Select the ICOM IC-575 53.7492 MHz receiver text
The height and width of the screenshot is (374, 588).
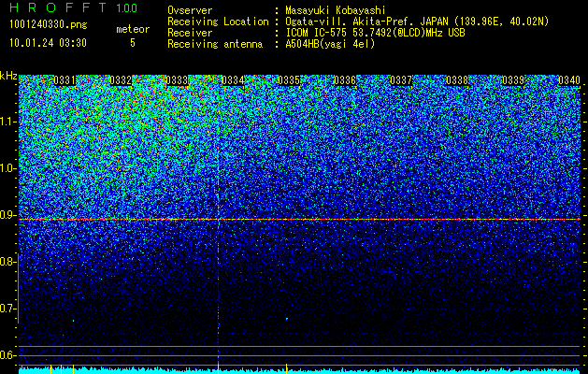point(375,33)
